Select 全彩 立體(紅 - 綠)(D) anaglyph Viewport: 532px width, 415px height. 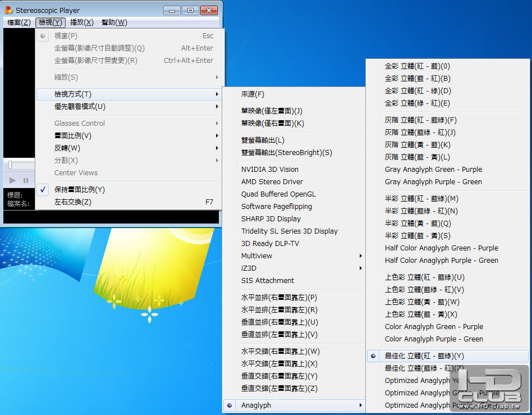tap(448, 90)
